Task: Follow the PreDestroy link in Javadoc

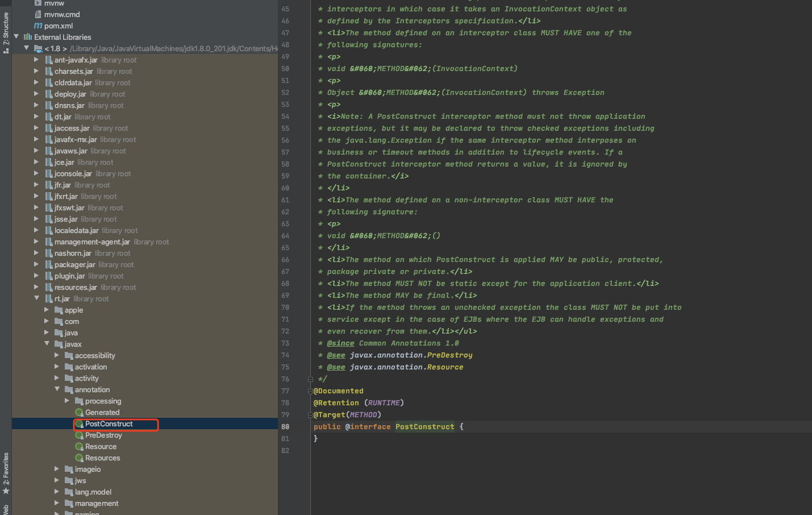Action: 449,355
